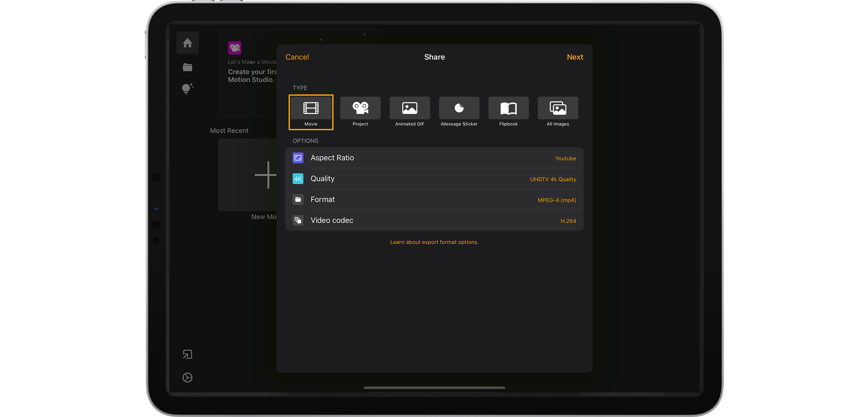Click the Format row folder icon
Viewport: 868px width, 417px height.
[x=298, y=199]
